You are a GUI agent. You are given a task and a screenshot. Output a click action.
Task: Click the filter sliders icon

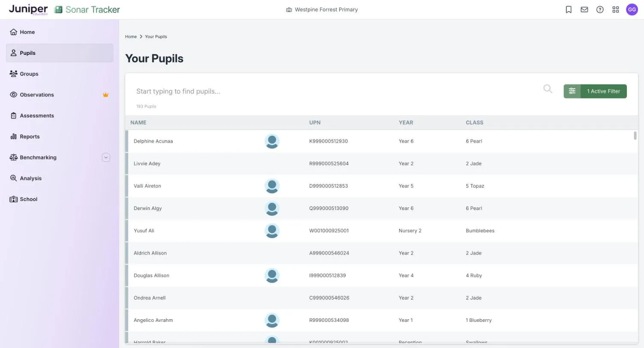pyautogui.click(x=572, y=91)
